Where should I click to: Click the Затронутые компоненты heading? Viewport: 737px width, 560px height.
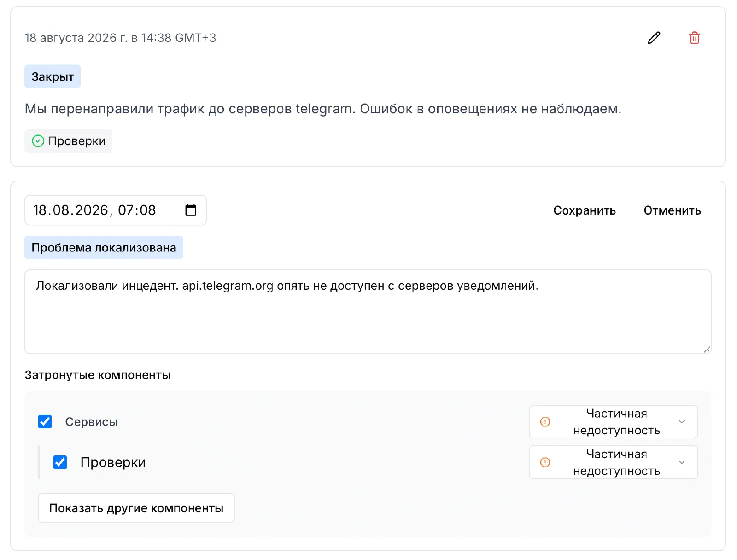(98, 375)
